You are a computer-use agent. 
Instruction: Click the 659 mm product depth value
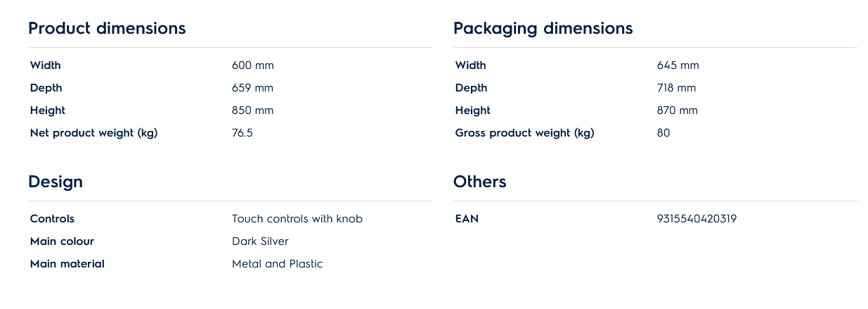pyautogui.click(x=252, y=88)
